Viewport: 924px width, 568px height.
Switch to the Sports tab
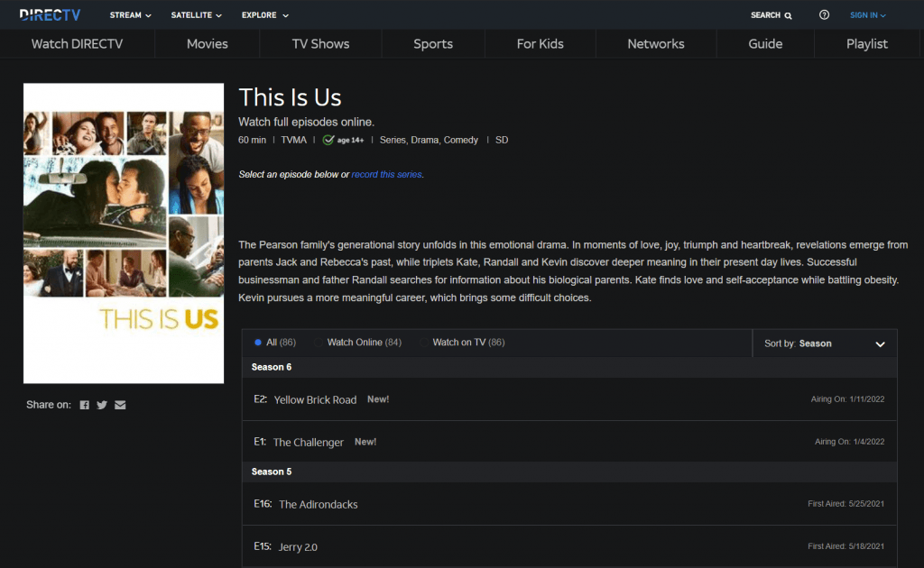[x=433, y=43]
